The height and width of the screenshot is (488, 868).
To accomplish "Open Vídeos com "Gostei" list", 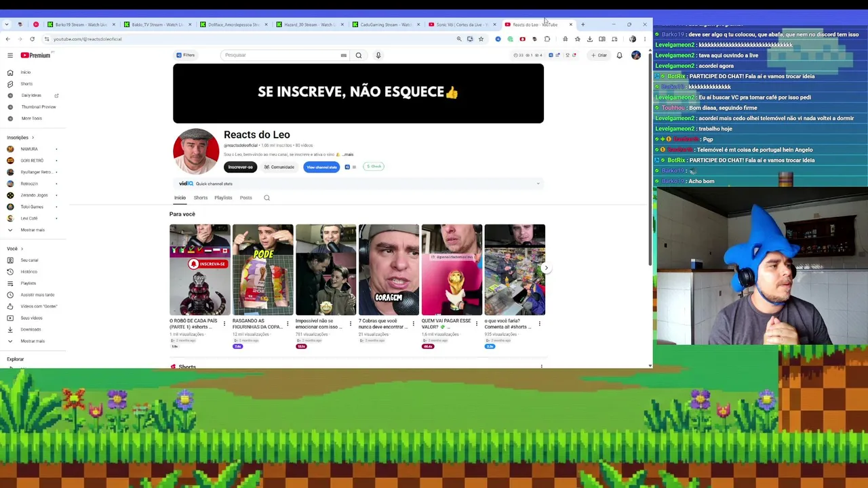I will [39, 306].
